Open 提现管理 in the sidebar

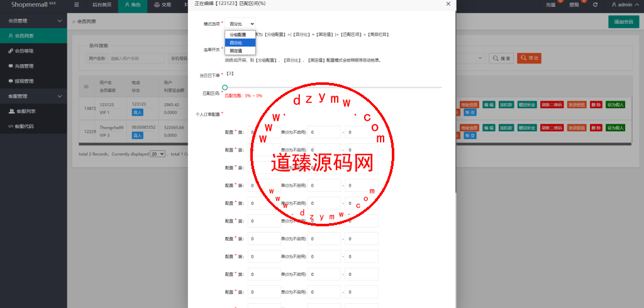click(33, 81)
